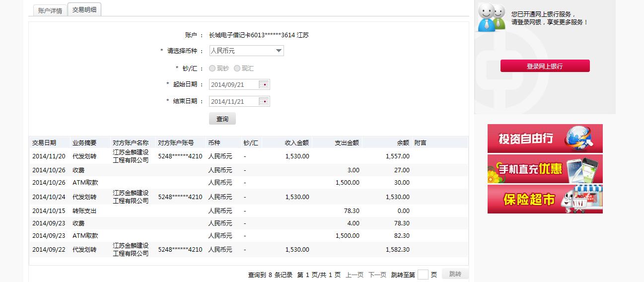Switch to the 交易明细 tab
This screenshot has width=644, height=282.
point(84,10)
